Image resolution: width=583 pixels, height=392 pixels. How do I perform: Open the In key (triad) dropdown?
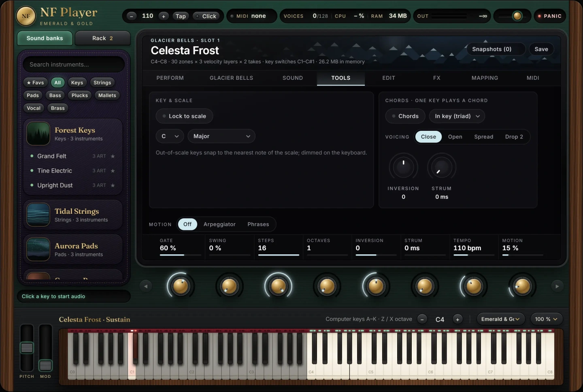(x=457, y=116)
